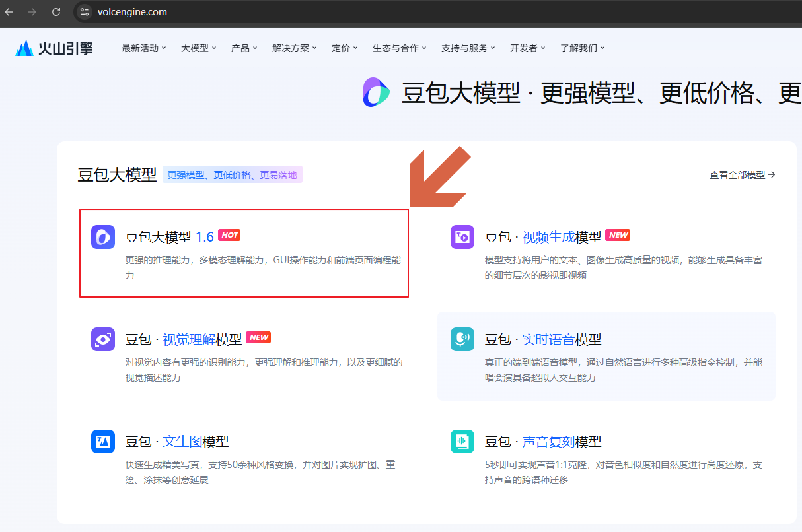Click the NEW badge beside 视频生成模型

pos(618,235)
